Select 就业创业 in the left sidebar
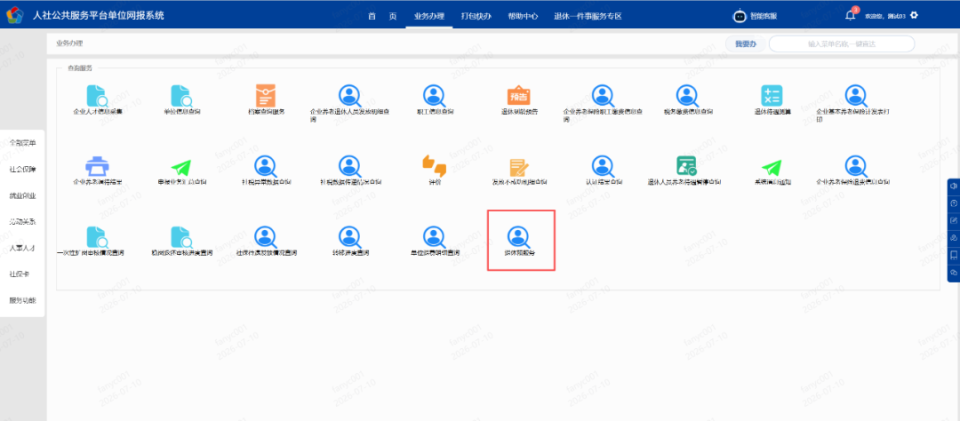 (x=22, y=196)
